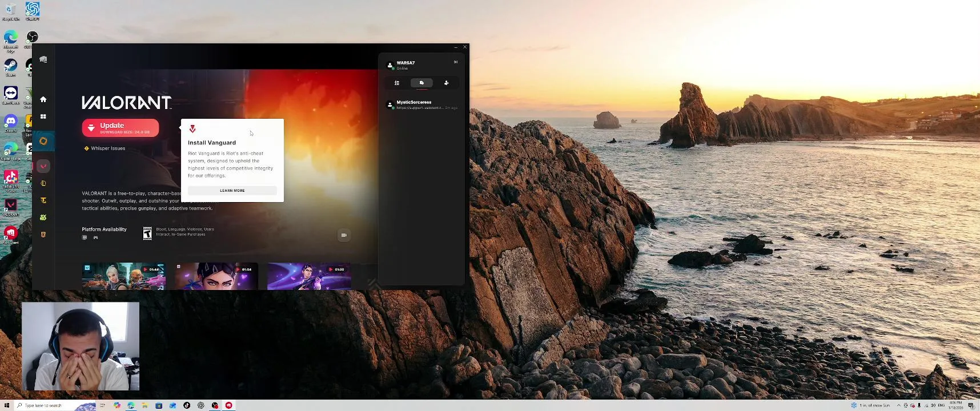Click ENG language indicator

(941, 405)
